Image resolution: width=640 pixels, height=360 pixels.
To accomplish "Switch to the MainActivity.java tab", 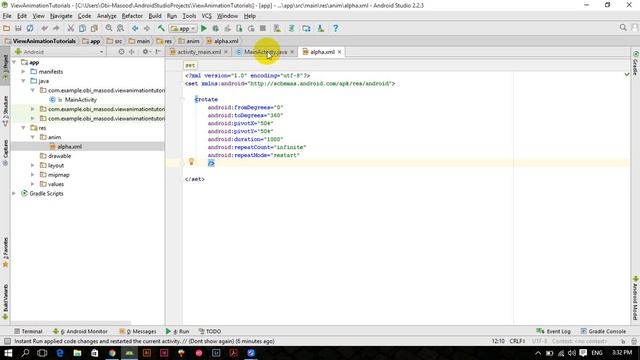I will pyautogui.click(x=265, y=52).
